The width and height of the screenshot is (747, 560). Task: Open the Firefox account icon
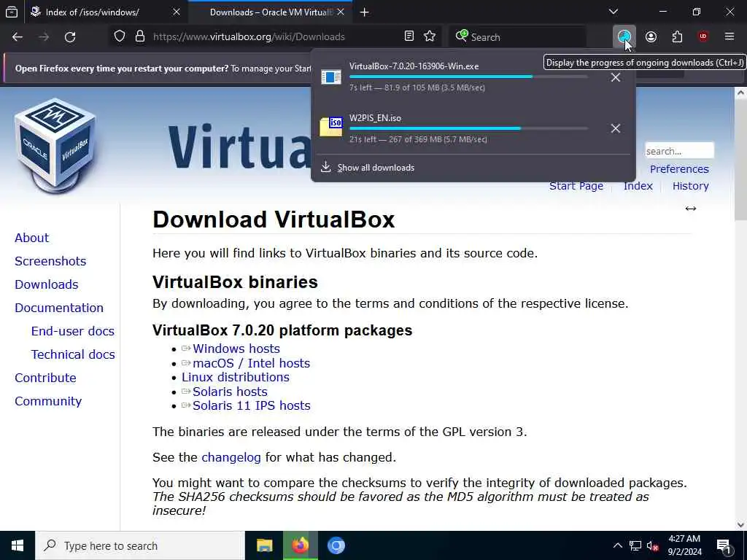point(651,36)
